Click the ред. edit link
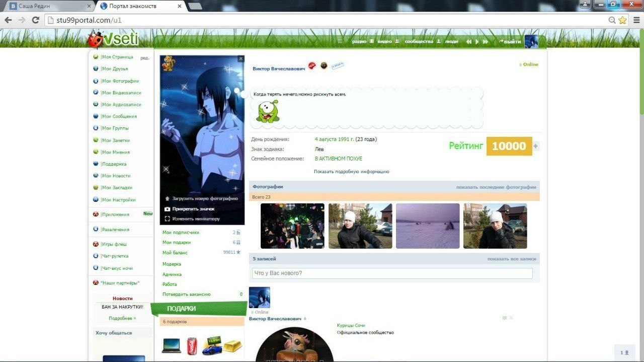Image resolution: width=644 pixels, height=362 pixels. (x=145, y=58)
